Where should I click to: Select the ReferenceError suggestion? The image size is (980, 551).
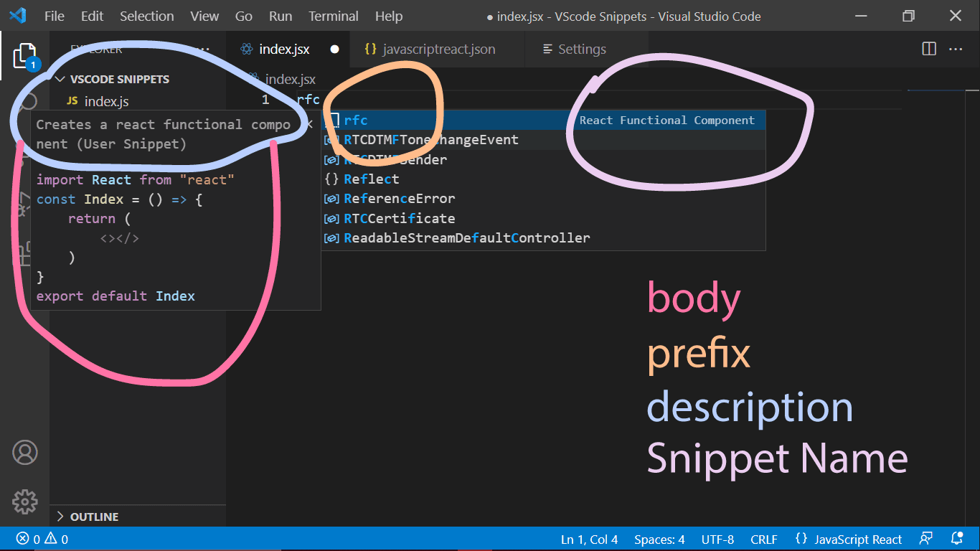tap(543, 199)
